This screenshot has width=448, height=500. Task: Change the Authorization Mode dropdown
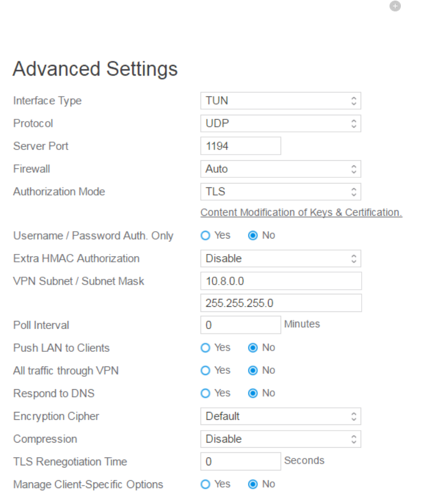pos(280,192)
